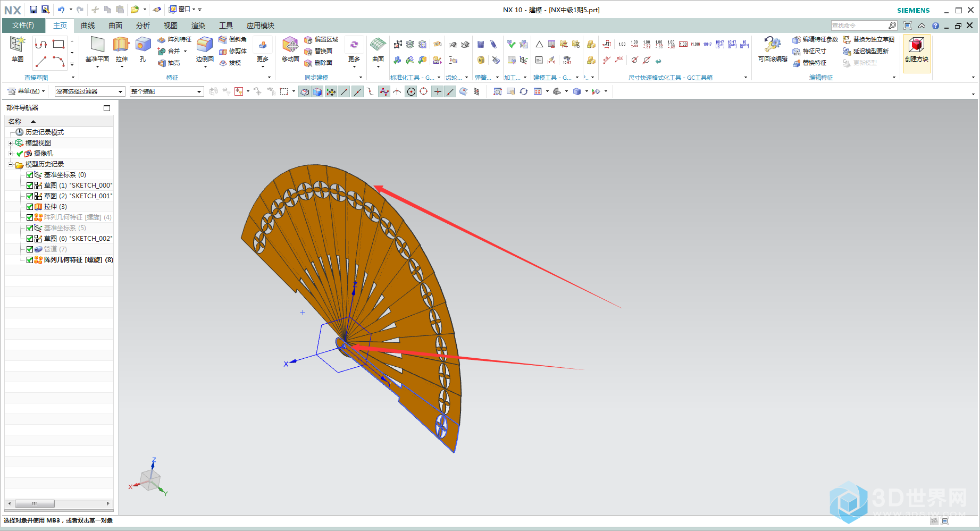This screenshot has height=531, width=980.
Task: Toggle checkbox for 阵列几何特征 (8)
Action: (x=30, y=260)
